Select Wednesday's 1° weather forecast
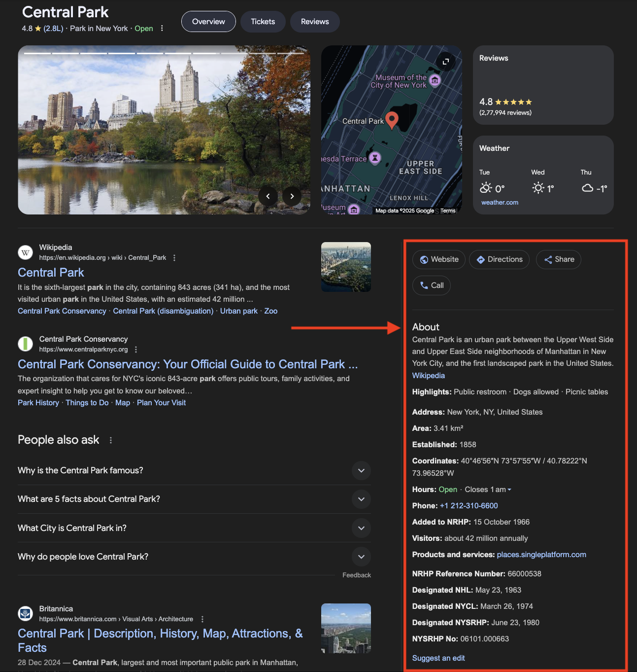The height and width of the screenshot is (672, 637). coord(543,182)
